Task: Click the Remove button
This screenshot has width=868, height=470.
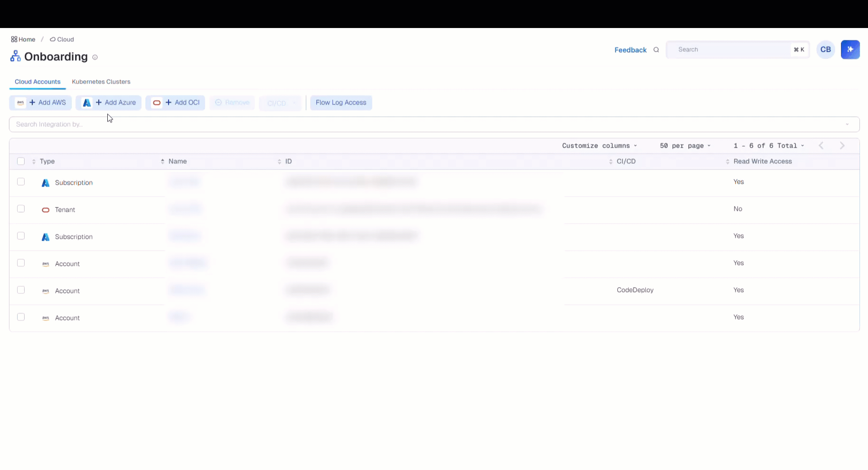Action: point(232,103)
